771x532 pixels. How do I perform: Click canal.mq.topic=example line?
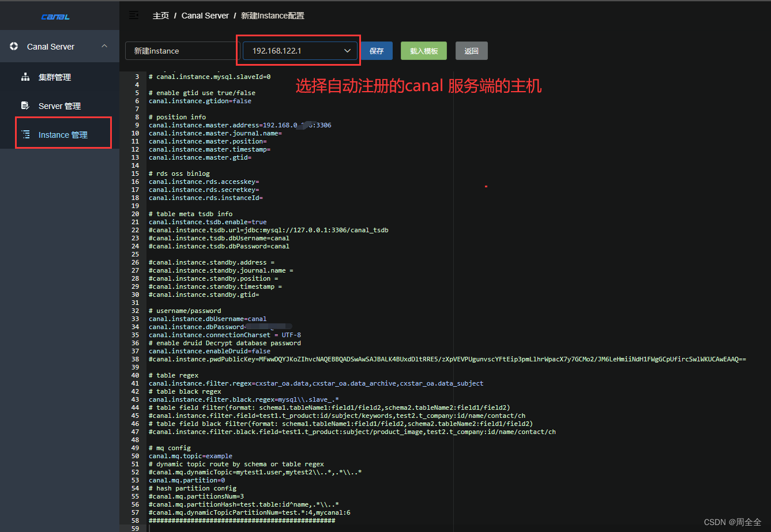point(190,456)
